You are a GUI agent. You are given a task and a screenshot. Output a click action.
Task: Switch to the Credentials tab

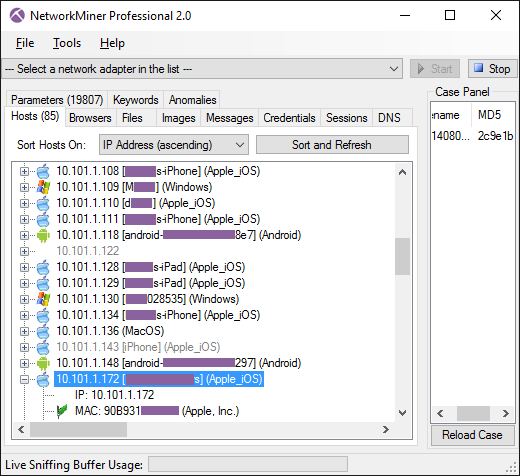coord(289,118)
